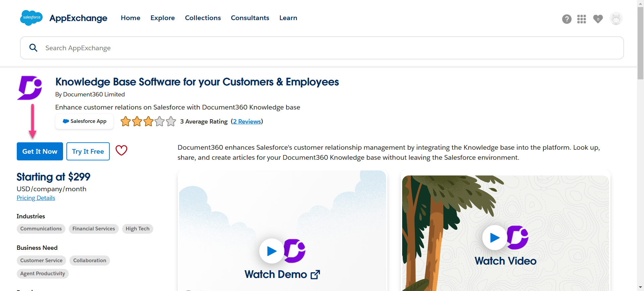Click the star rating icons
This screenshot has height=291, width=644.
click(x=148, y=121)
